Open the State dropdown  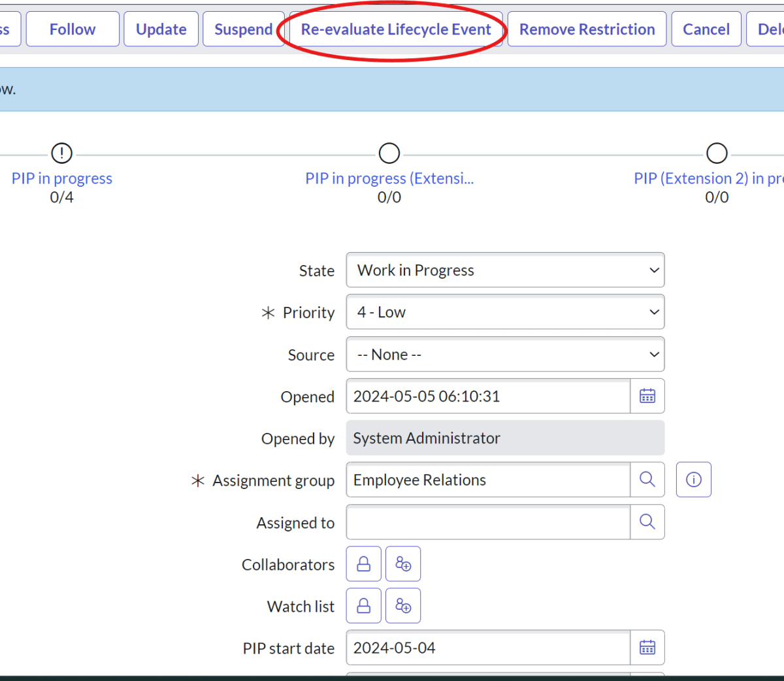pyautogui.click(x=505, y=270)
